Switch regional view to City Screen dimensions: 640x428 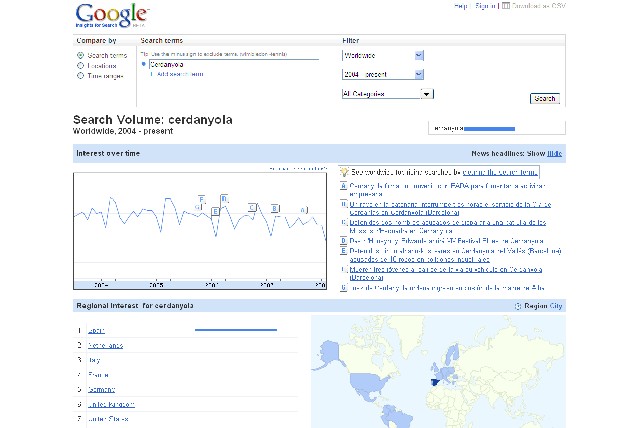tap(556, 306)
